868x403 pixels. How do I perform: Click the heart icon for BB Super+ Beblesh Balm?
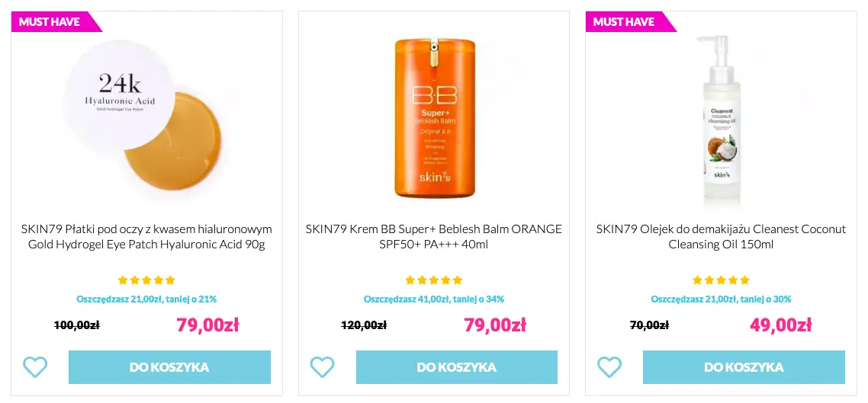(x=322, y=367)
